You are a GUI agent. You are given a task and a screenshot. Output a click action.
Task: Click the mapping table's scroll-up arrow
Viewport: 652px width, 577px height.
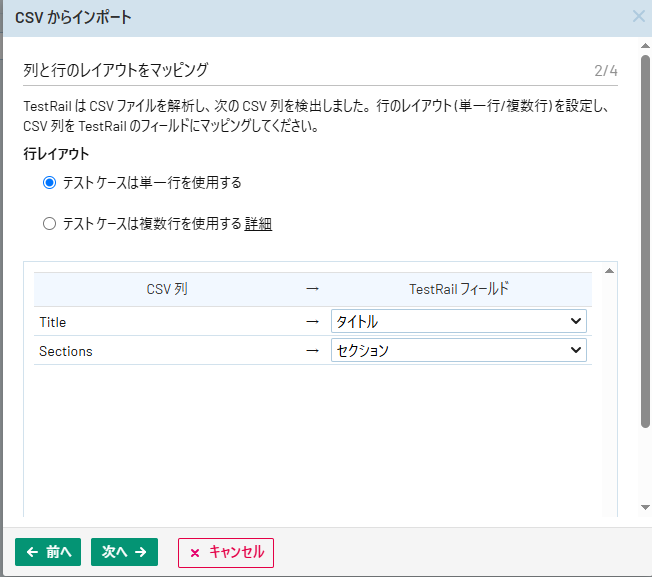point(610,270)
